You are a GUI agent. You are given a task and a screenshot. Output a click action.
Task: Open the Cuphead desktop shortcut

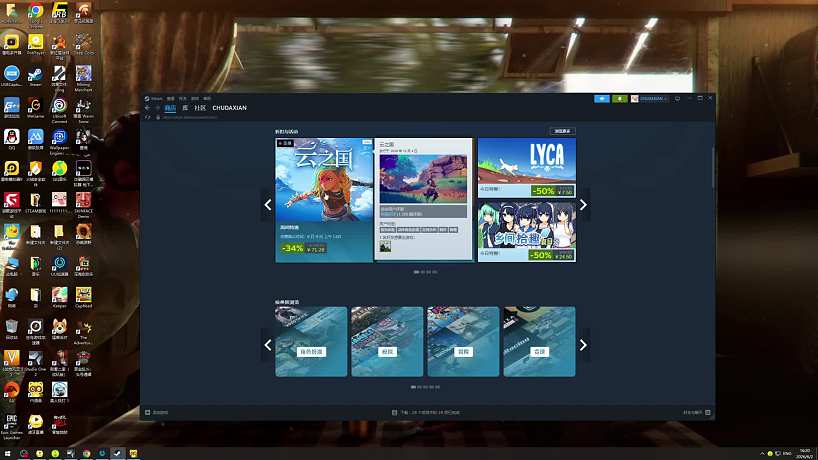83,298
